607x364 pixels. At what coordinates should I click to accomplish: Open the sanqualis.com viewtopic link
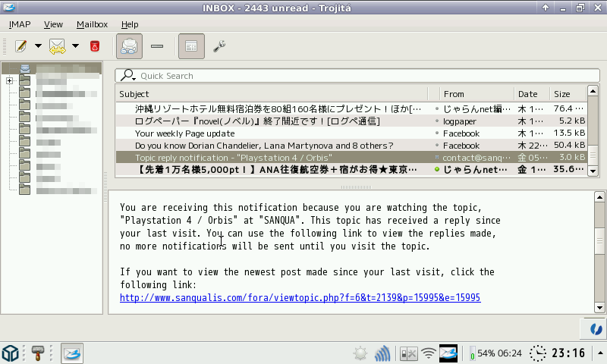[300, 298]
